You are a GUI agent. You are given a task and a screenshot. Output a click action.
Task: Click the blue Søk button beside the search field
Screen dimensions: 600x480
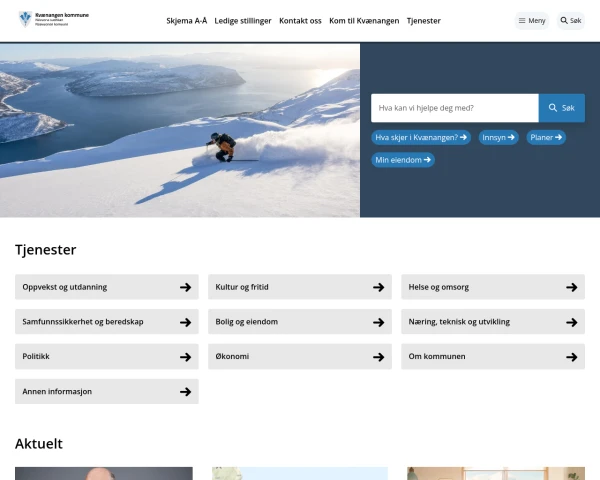coord(562,108)
